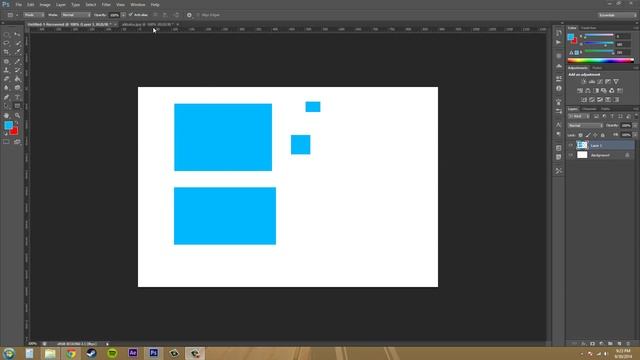Open the Window menu
The height and width of the screenshot is (360, 640).
[x=138, y=5]
